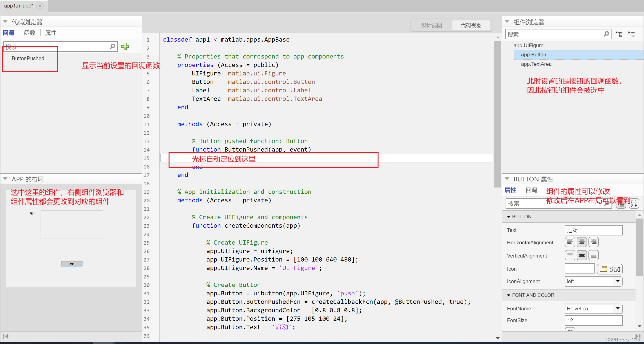Click the left alignment icon for HorizontalAlignment
Image resolution: width=644 pixels, height=344 pixels.
(569, 242)
